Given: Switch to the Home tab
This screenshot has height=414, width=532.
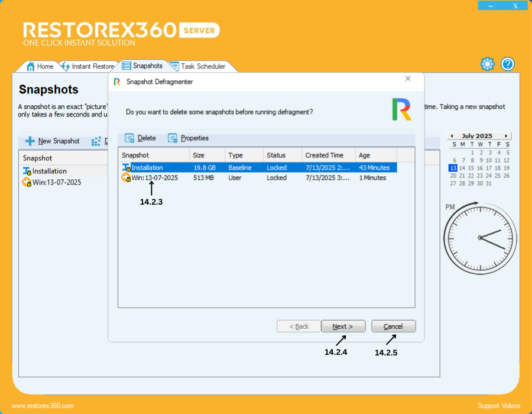Looking at the screenshot, I should (x=40, y=66).
